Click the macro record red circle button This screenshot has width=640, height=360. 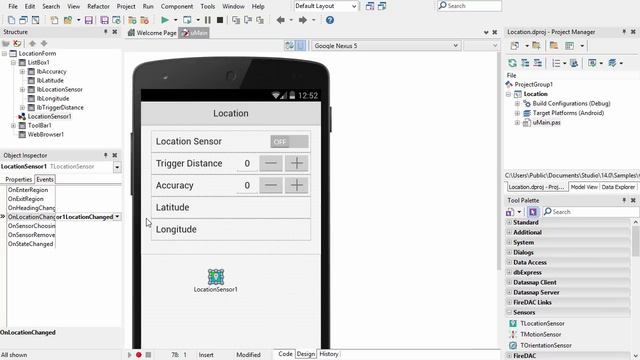pyautogui.click(x=139, y=355)
